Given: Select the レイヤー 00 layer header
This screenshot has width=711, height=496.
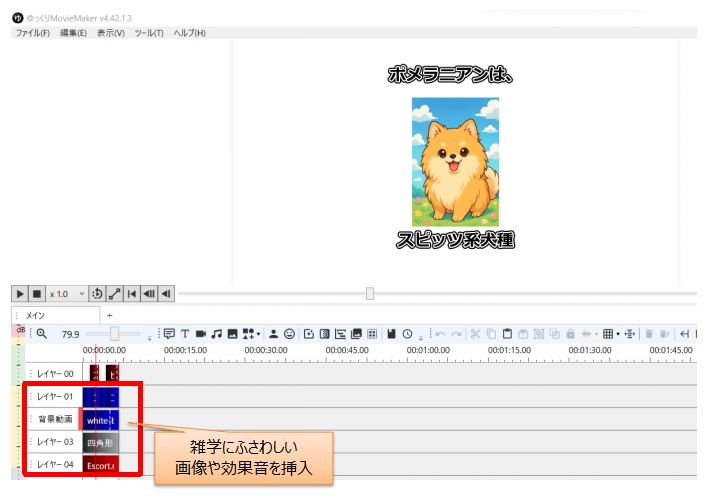Looking at the screenshot, I should point(54,374).
